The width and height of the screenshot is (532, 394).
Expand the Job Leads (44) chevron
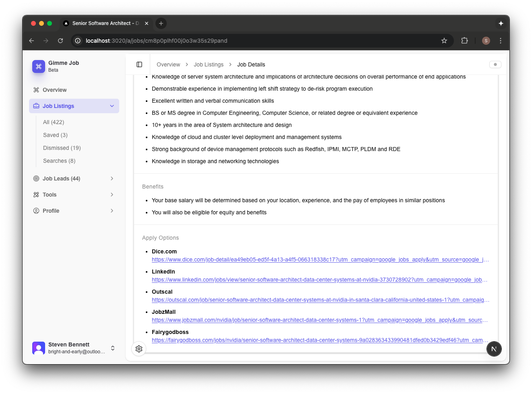[112, 178]
